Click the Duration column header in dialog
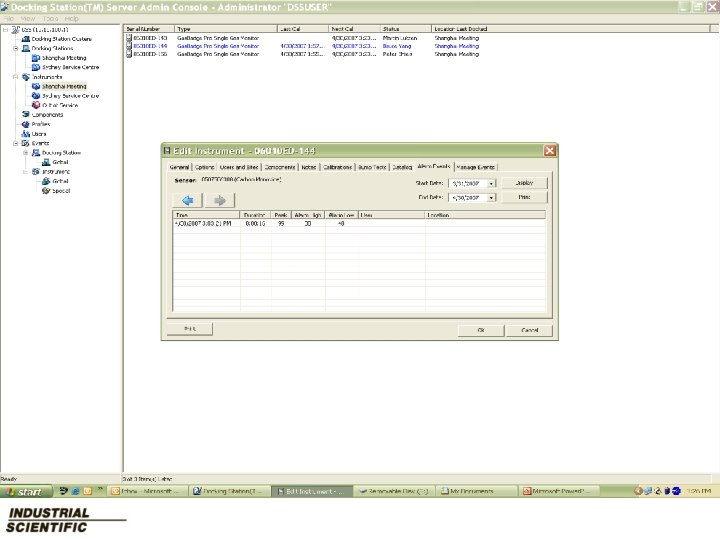 pyautogui.click(x=255, y=215)
